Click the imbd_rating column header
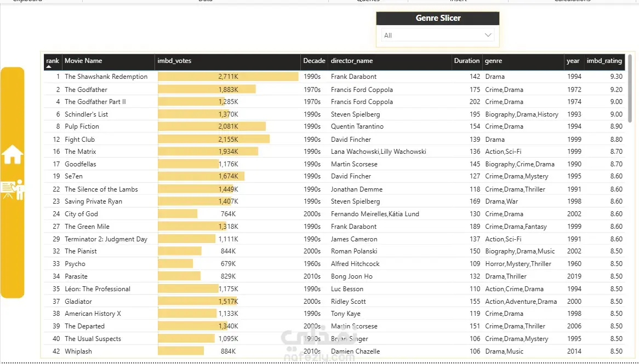This screenshot has height=364, width=639. click(x=604, y=61)
